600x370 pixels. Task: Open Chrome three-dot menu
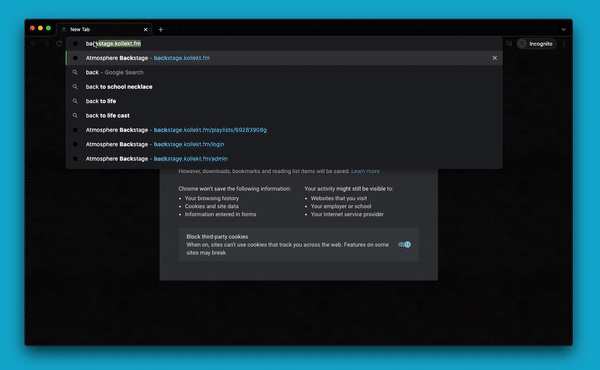point(564,44)
